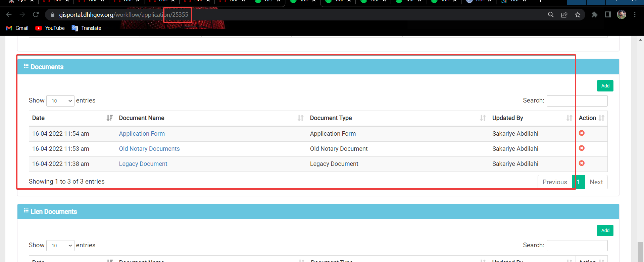Click Previous pagination button
Screen dimensions: 644x262
(555, 182)
